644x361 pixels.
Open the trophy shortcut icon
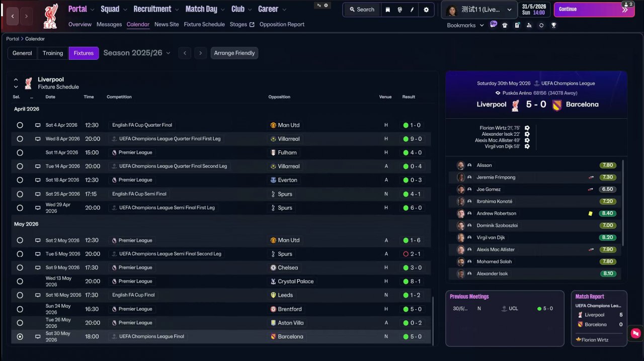pos(553,25)
